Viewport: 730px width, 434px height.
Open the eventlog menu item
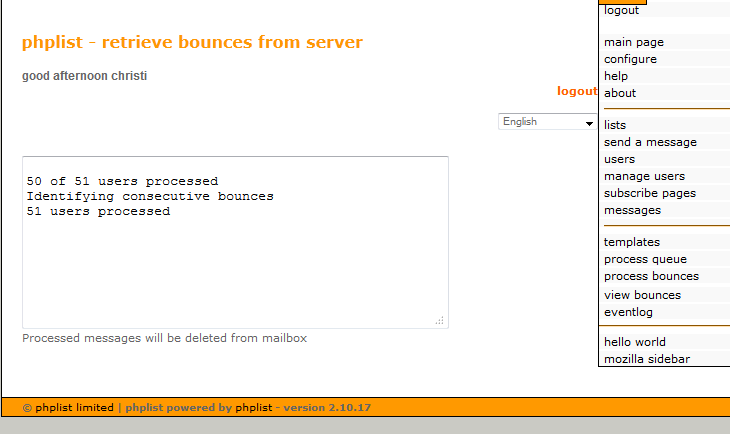628,312
